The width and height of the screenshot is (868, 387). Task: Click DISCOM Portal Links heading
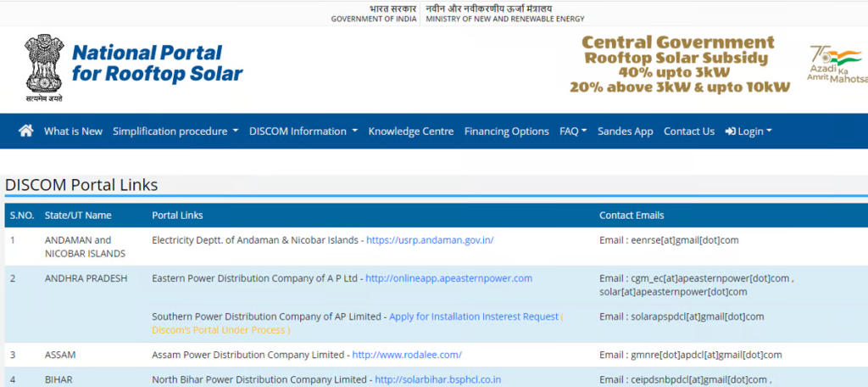(x=81, y=185)
